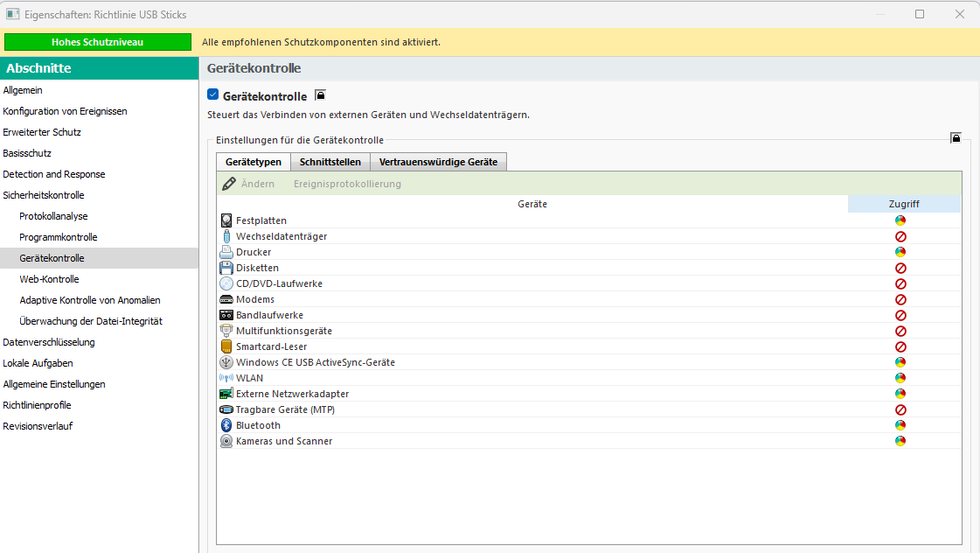Click the WLAN device icon
The width and height of the screenshot is (980, 553).
[x=226, y=378]
